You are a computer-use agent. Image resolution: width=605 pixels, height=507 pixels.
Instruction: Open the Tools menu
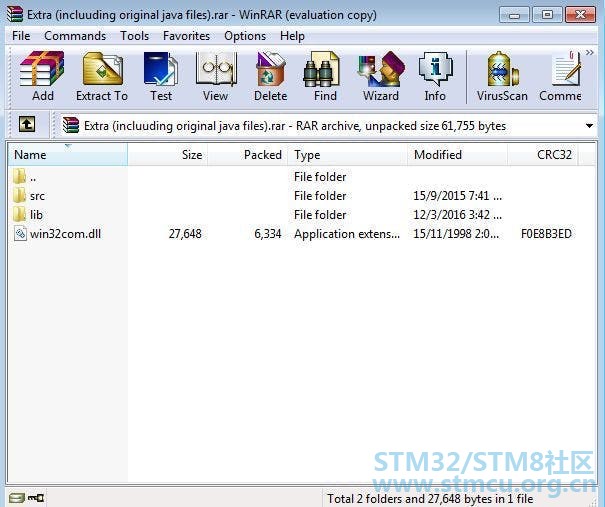[134, 36]
